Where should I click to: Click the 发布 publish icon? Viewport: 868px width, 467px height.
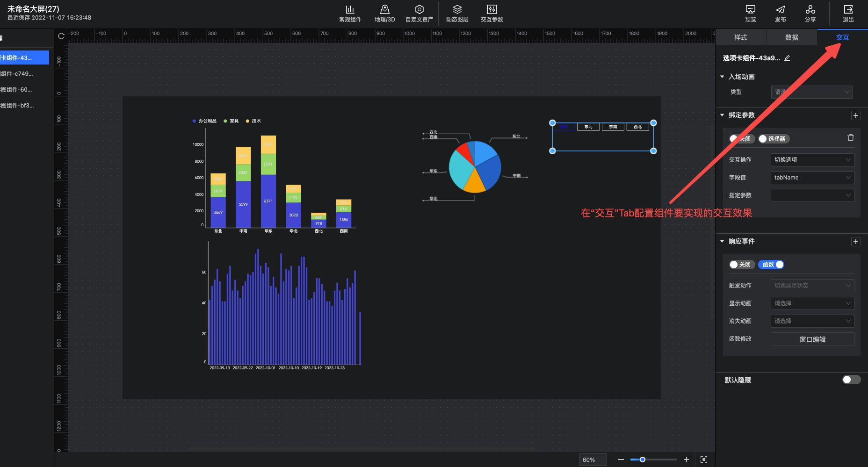[780, 10]
